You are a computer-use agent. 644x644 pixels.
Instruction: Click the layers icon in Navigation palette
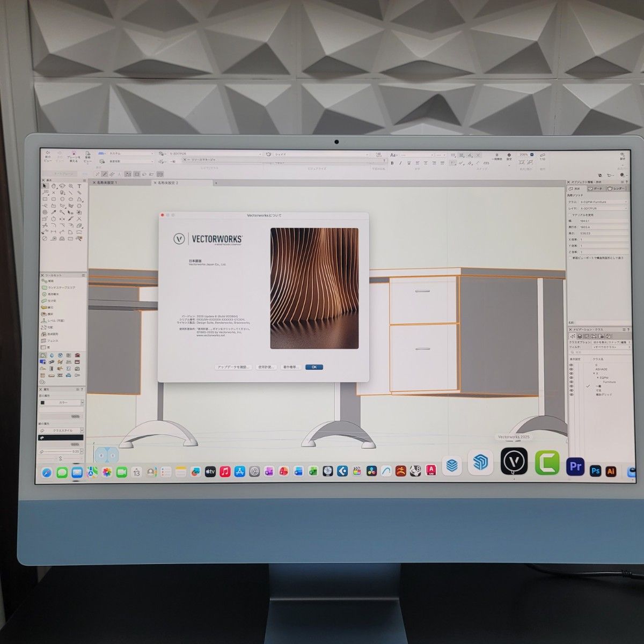(580, 336)
